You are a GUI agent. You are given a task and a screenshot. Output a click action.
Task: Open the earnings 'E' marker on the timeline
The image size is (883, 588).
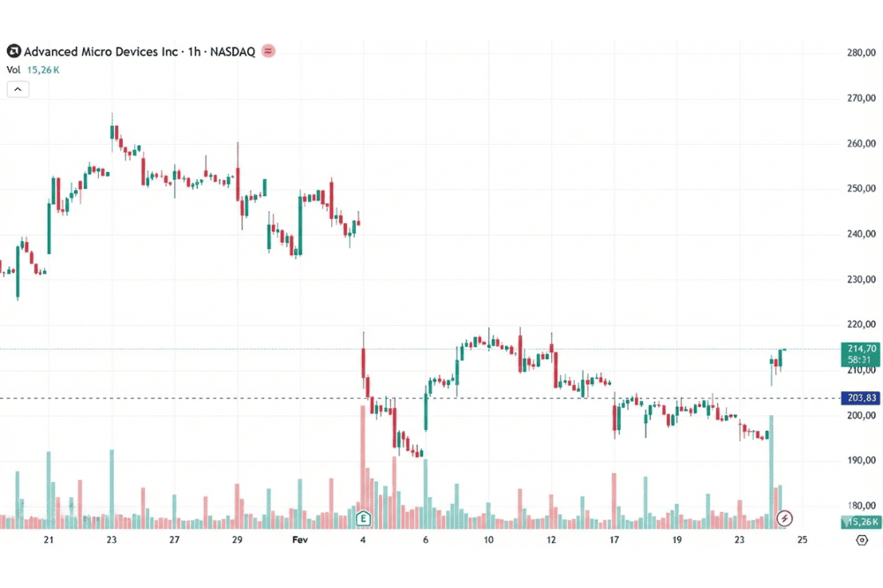coord(362,518)
